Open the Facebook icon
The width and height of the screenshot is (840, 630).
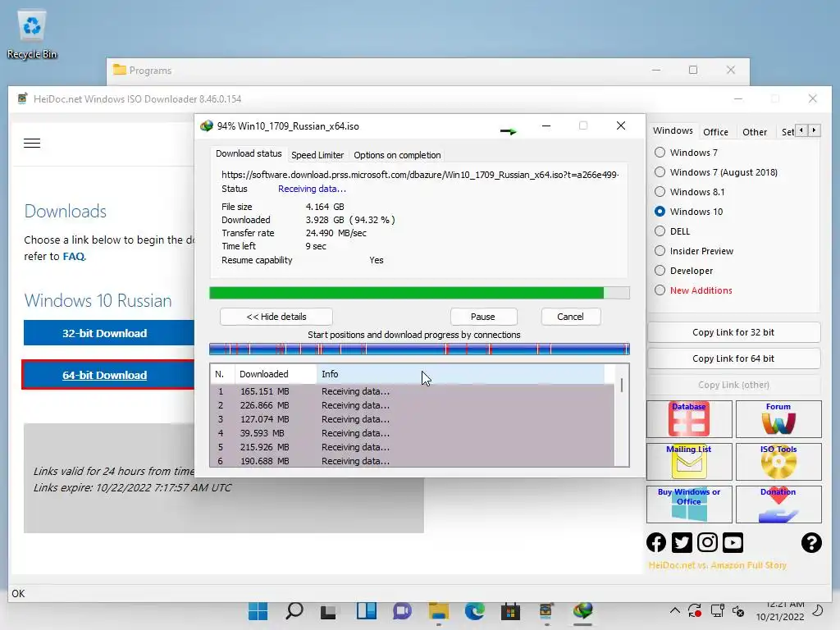pyautogui.click(x=656, y=543)
